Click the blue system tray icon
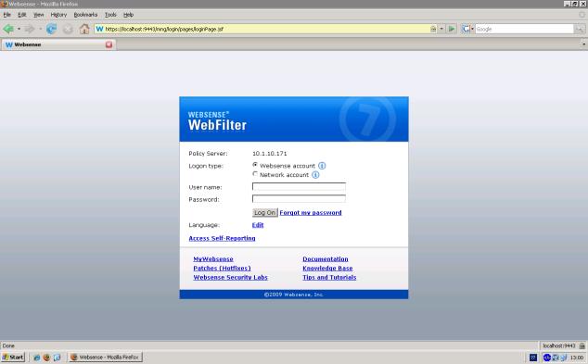The width and height of the screenshot is (588, 364). tap(547, 358)
